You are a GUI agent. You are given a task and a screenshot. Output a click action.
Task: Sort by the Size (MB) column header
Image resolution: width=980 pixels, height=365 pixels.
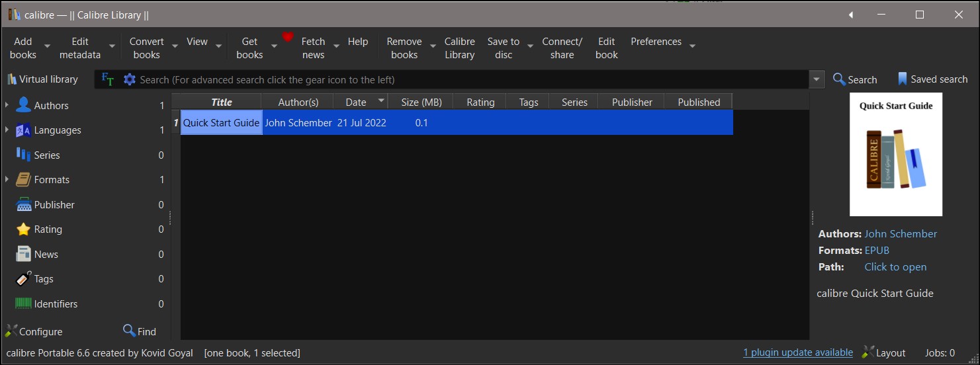click(421, 102)
